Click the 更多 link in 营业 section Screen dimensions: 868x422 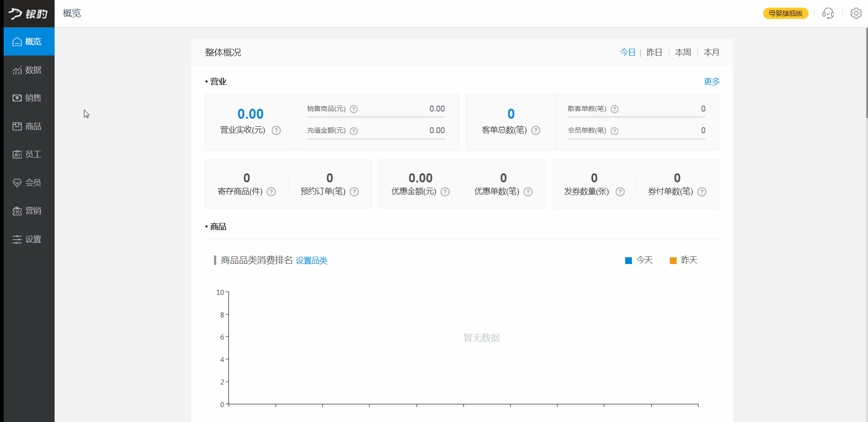(712, 82)
